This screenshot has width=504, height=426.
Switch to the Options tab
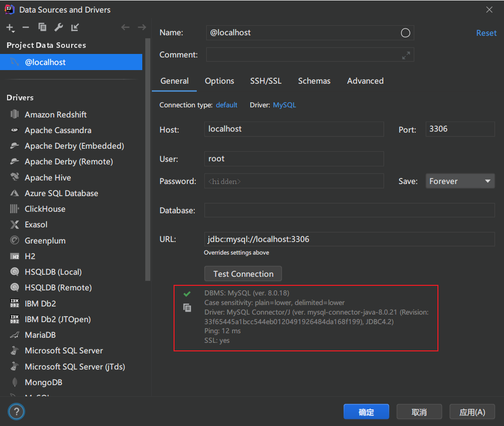[x=219, y=81]
